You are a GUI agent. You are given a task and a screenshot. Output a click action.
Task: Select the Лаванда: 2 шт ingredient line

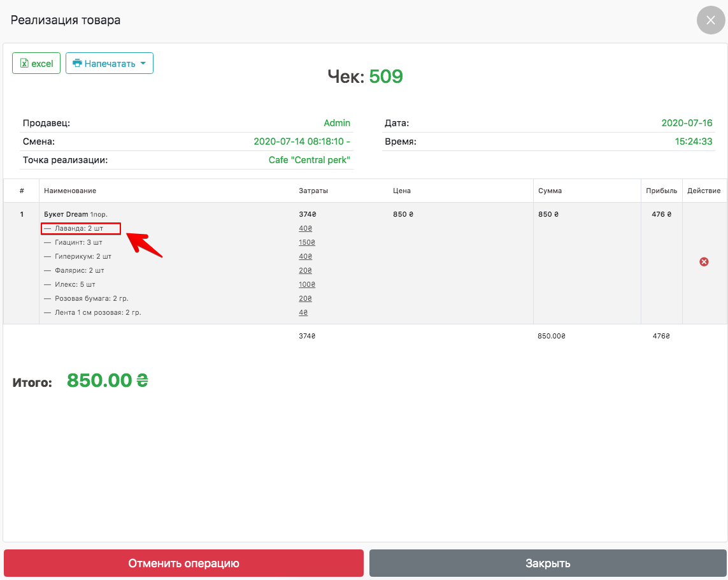pyautogui.click(x=80, y=228)
